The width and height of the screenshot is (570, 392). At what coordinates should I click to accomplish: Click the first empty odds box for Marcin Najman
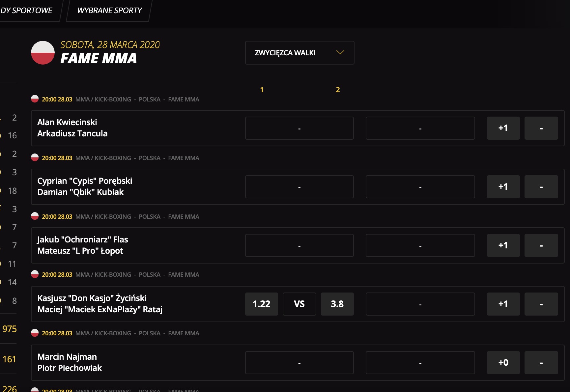pos(299,363)
